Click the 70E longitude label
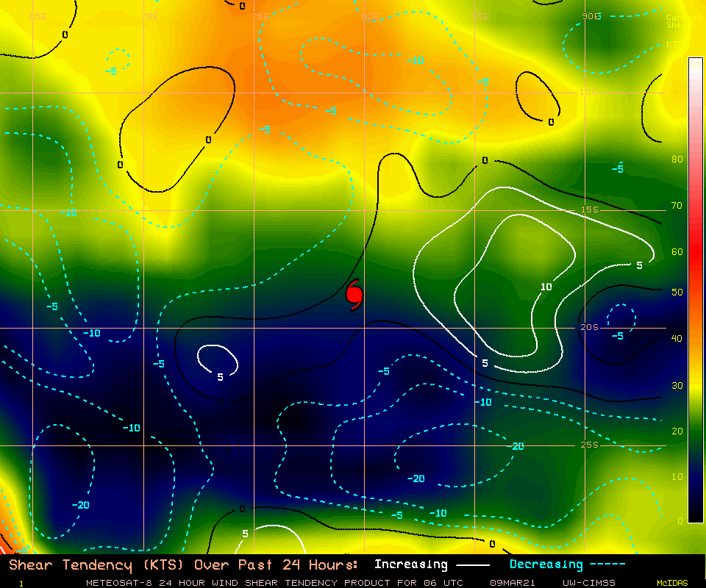The width and height of the screenshot is (706, 588). (149, 16)
